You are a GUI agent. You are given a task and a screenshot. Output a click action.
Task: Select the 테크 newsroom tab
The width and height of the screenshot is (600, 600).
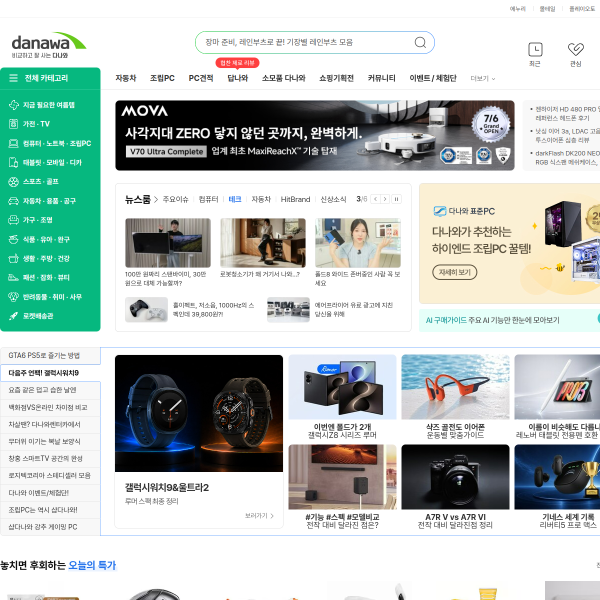coord(235,199)
